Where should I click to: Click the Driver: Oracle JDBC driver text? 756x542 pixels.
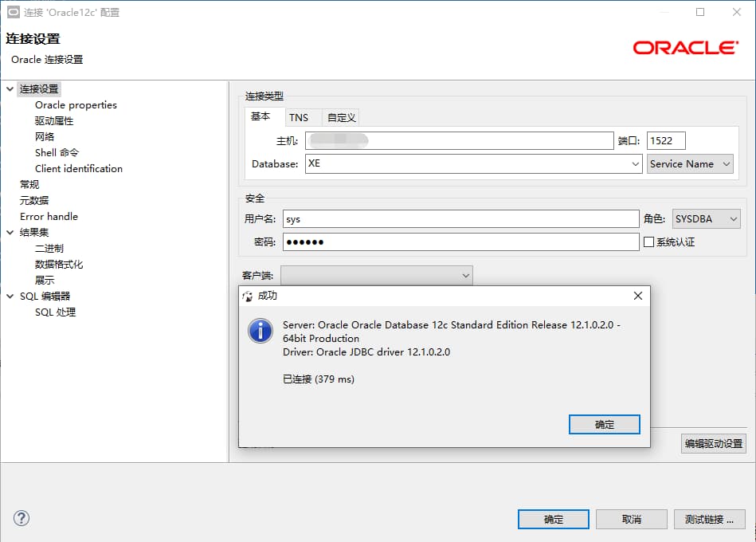point(366,352)
